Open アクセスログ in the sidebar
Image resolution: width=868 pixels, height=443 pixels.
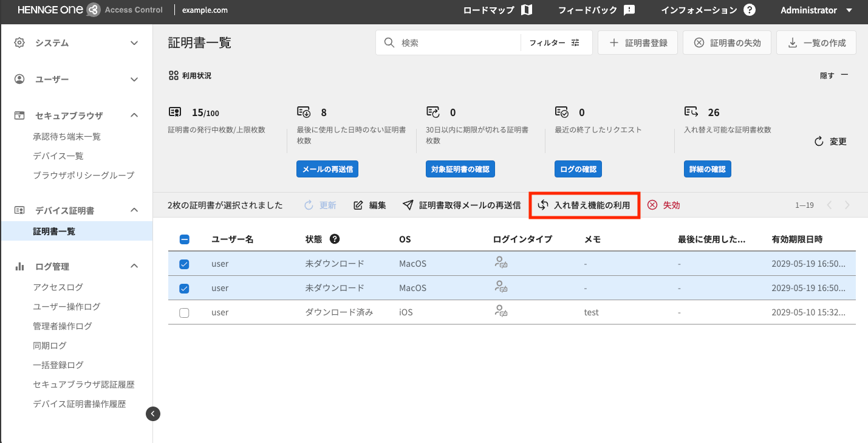(58, 287)
